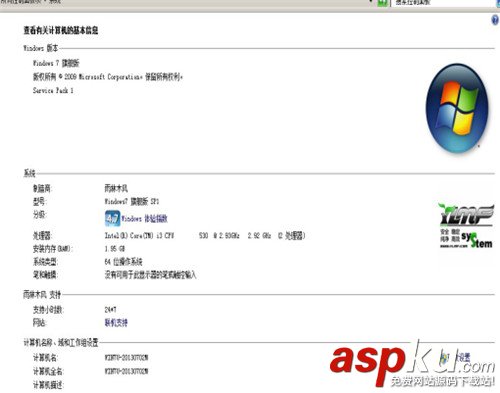
Task: Click the 系统类型 label
Action: click(x=45, y=262)
